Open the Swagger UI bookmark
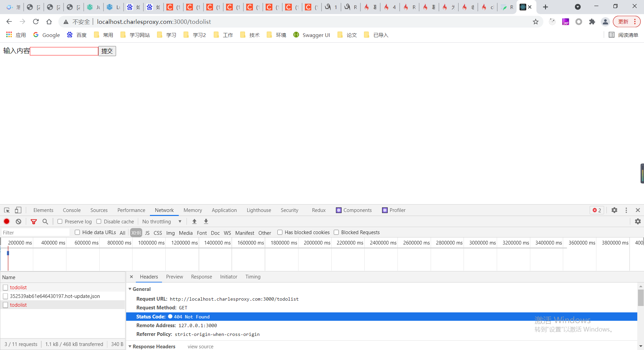This screenshot has height=350, width=644. (x=312, y=35)
